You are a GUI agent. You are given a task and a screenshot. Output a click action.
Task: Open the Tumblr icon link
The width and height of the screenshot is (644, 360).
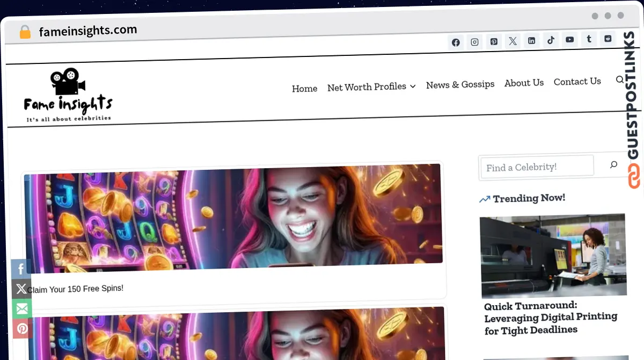click(x=589, y=39)
